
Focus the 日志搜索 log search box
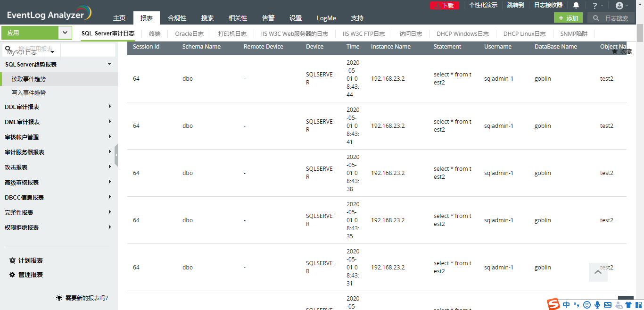[611, 18]
